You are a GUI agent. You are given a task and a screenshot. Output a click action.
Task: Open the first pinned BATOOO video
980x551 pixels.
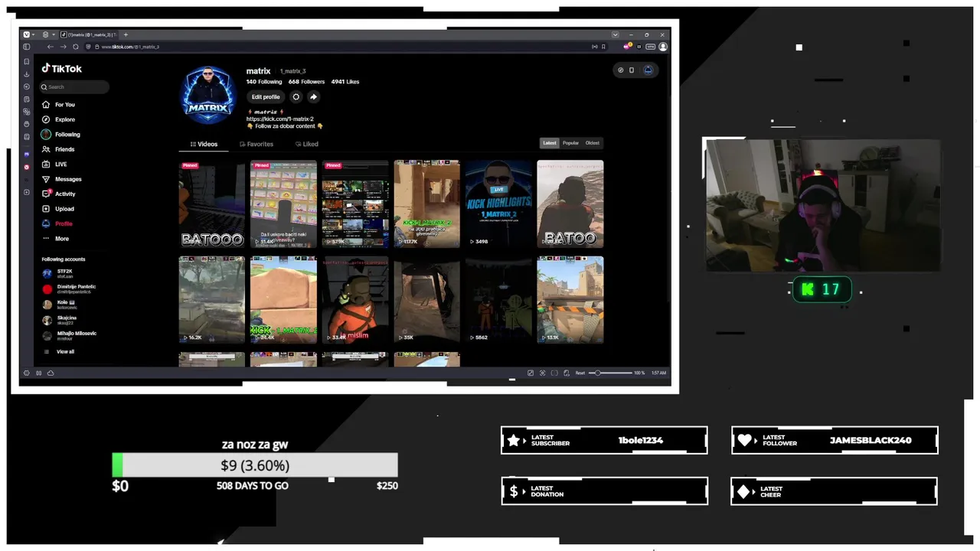click(x=212, y=204)
